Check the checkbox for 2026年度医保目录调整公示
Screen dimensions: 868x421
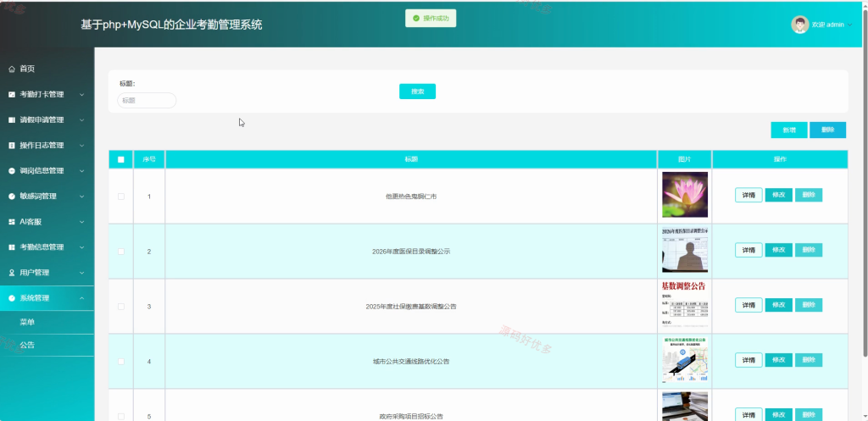click(x=121, y=252)
